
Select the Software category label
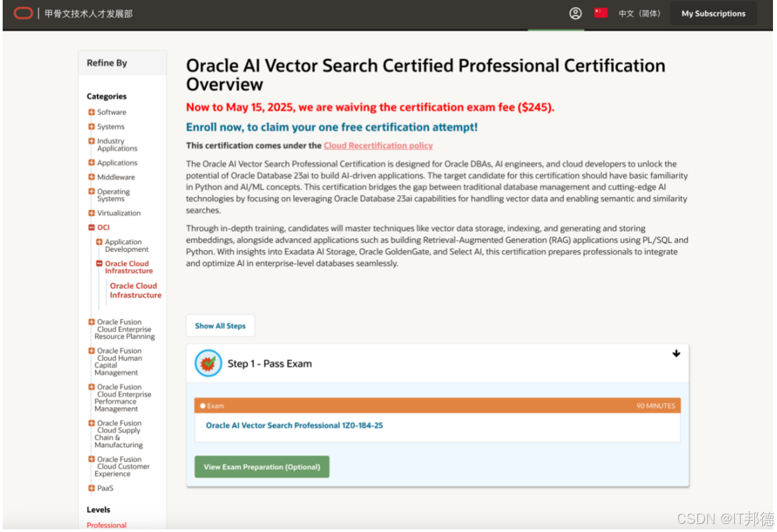[112, 112]
